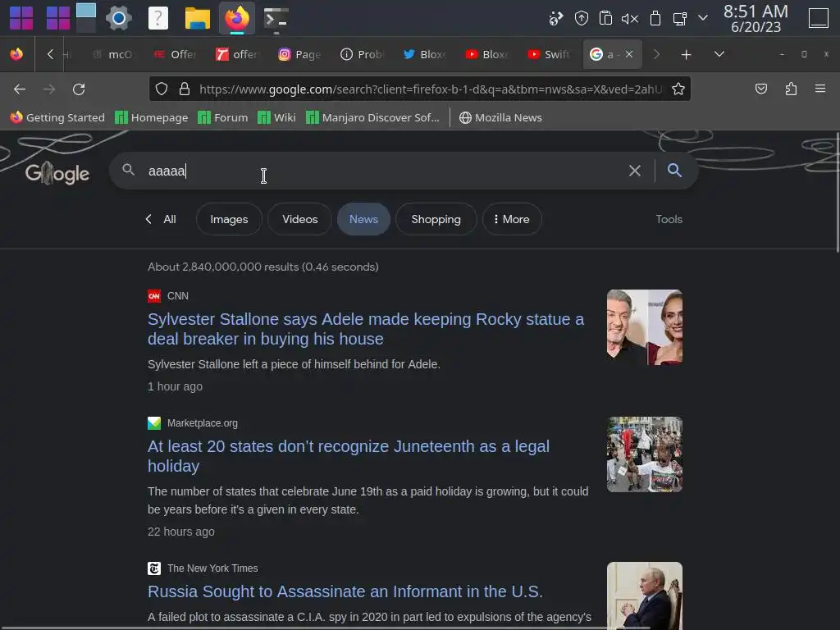Screen dimensions: 840x630
Task: Open the Juneteenth legal holiday article
Action: pos(348,456)
